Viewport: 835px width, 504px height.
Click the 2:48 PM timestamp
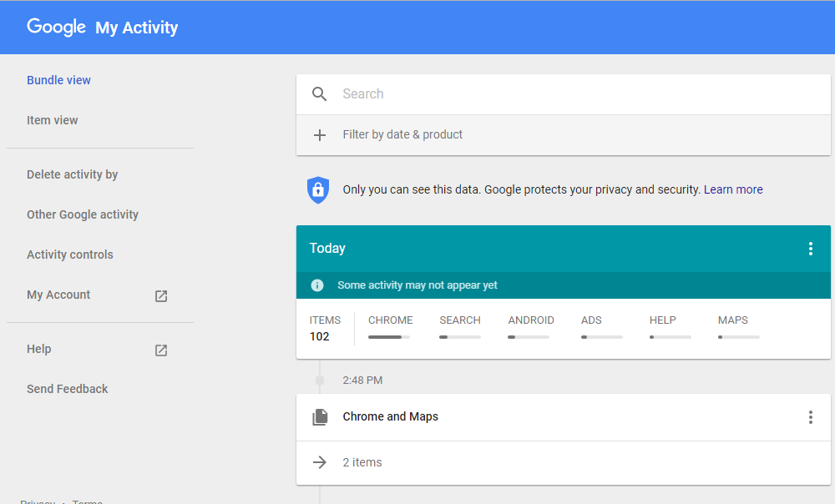362,381
